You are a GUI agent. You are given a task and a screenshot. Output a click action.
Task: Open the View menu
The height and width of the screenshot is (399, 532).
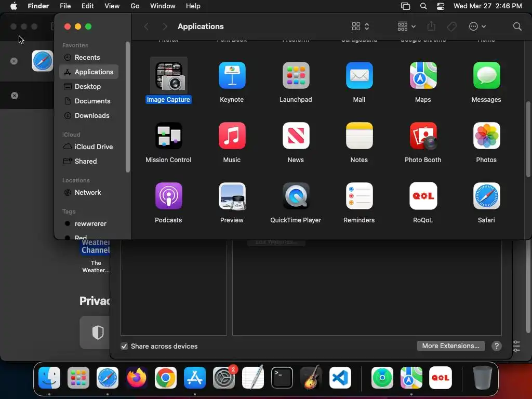coord(112,6)
